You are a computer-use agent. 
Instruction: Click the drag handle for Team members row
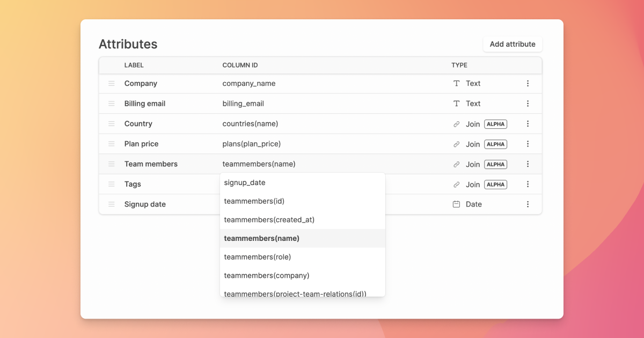[112, 164]
